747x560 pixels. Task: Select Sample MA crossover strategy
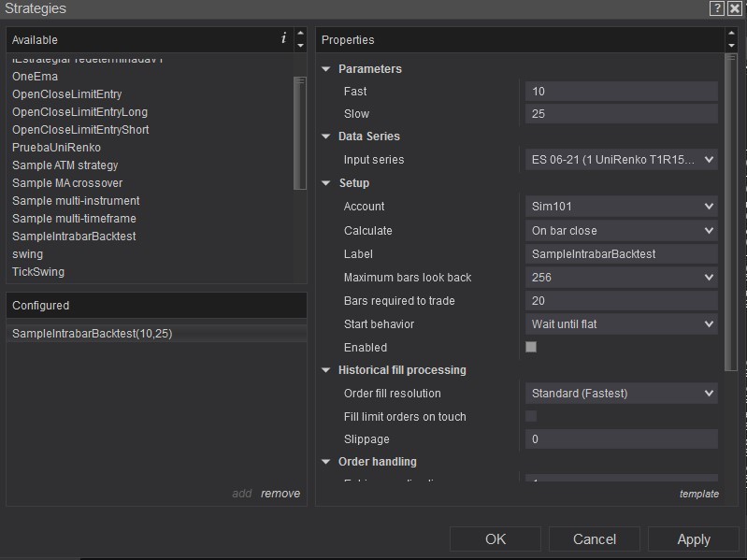[67, 183]
